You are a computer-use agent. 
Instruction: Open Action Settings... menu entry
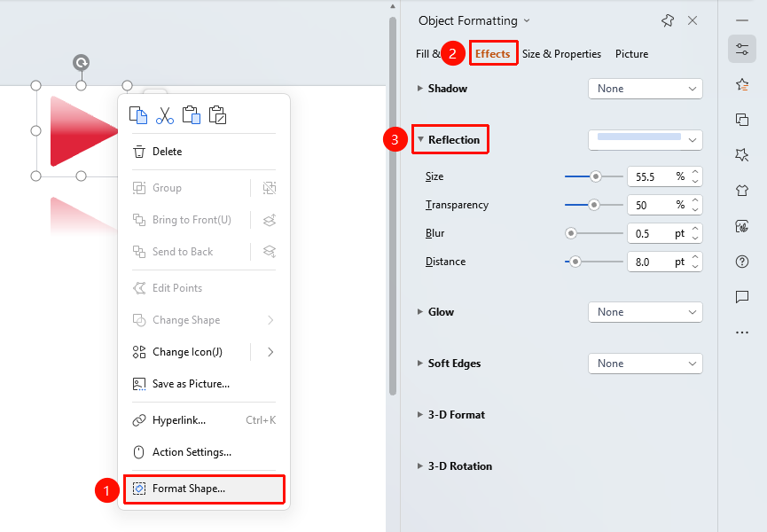point(204,452)
